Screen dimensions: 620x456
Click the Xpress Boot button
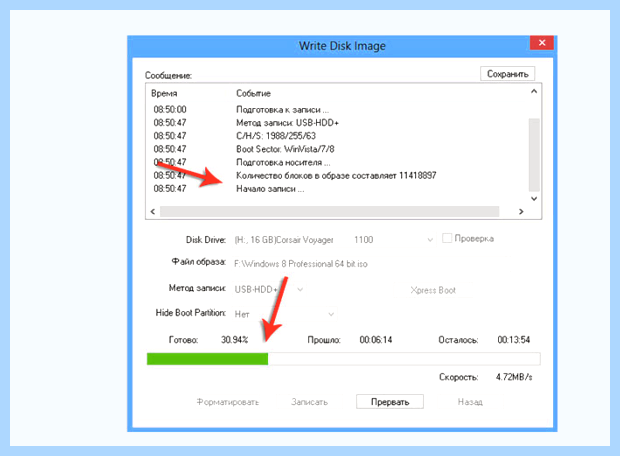click(433, 290)
